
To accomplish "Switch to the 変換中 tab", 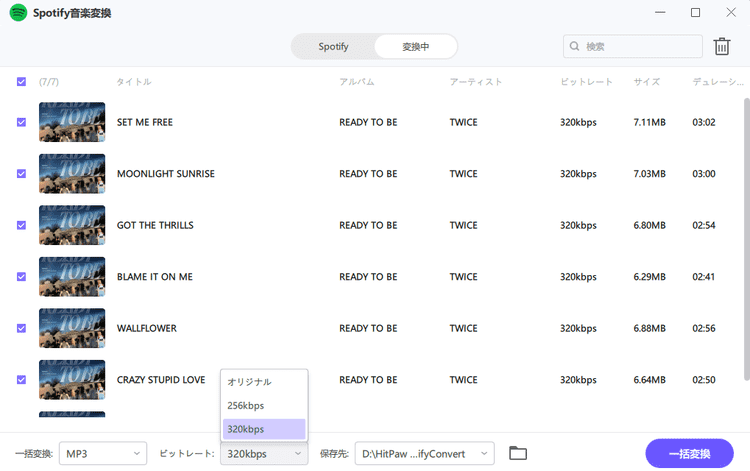I will (415, 46).
